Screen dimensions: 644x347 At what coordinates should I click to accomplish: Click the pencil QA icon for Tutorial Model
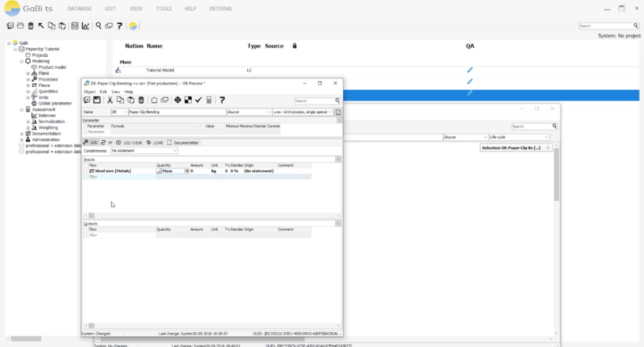tap(470, 70)
